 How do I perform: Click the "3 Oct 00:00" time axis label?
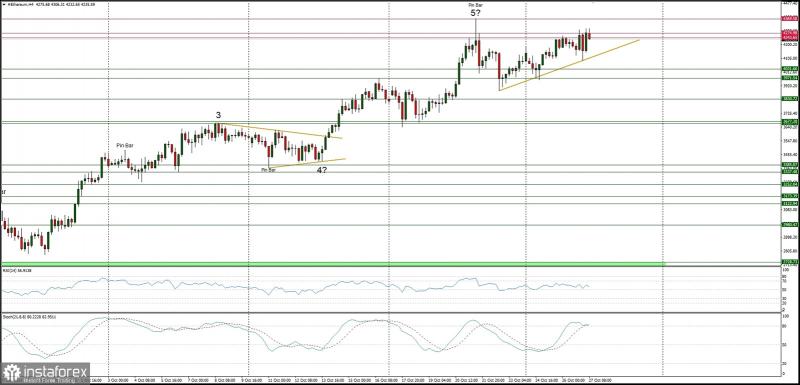(x=118, y=380)
